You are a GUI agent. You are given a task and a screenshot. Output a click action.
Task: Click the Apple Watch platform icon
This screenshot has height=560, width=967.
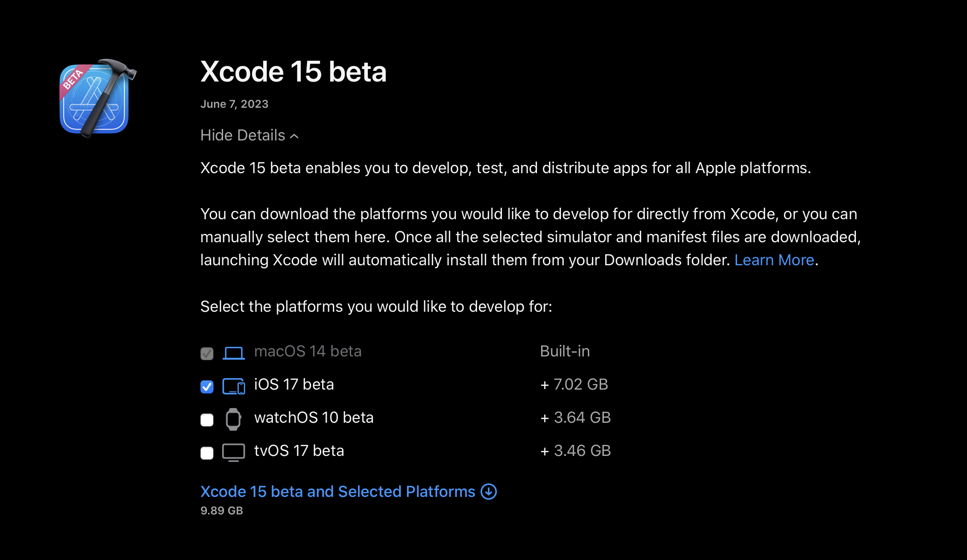(x=233, y=419)
